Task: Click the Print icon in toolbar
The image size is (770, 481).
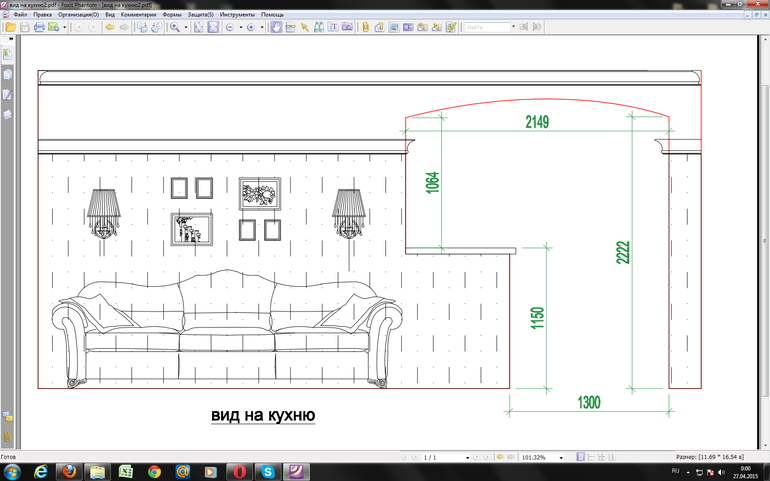Action: point(39,28)
